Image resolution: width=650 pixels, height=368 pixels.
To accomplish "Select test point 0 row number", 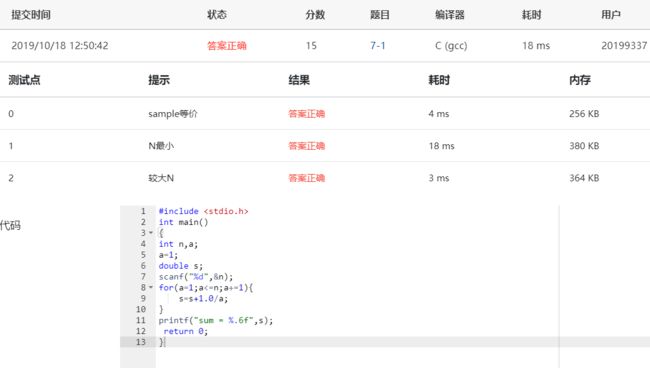I will (11, 114).
